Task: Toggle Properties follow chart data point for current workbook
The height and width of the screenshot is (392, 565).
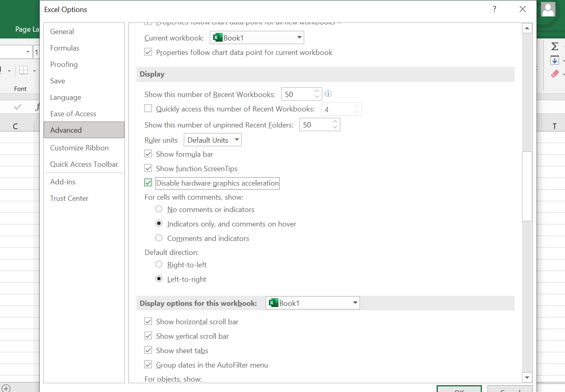Action: click(x=148, y=52)
